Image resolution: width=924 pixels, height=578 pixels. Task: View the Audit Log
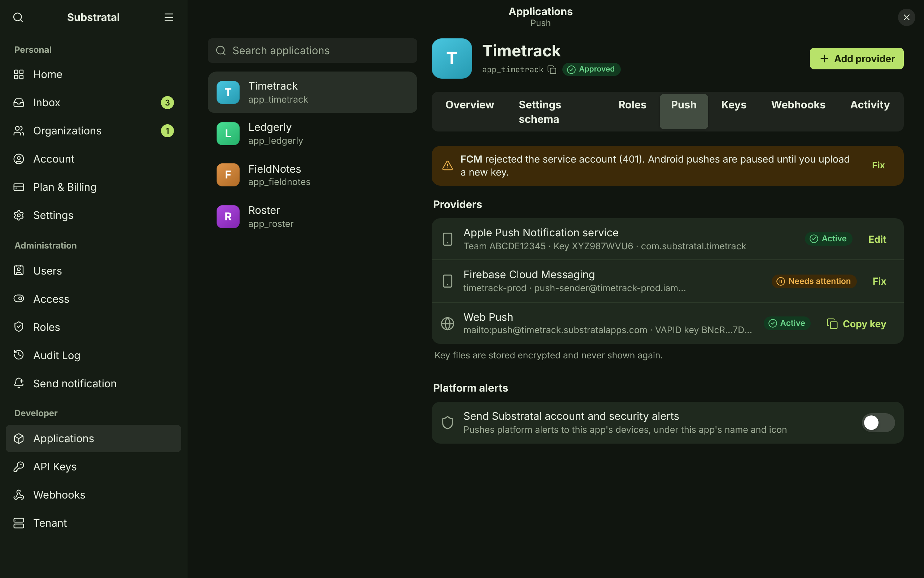(x=93, y=355)
